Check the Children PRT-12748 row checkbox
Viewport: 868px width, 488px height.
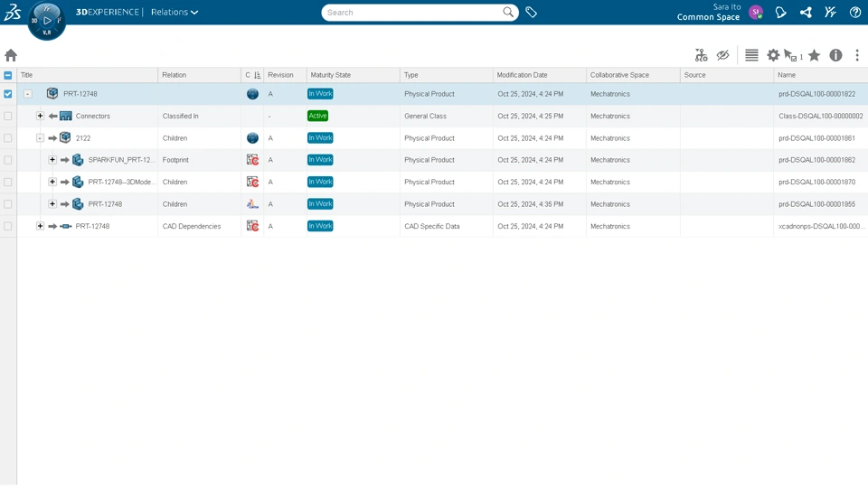click(8, 204)
